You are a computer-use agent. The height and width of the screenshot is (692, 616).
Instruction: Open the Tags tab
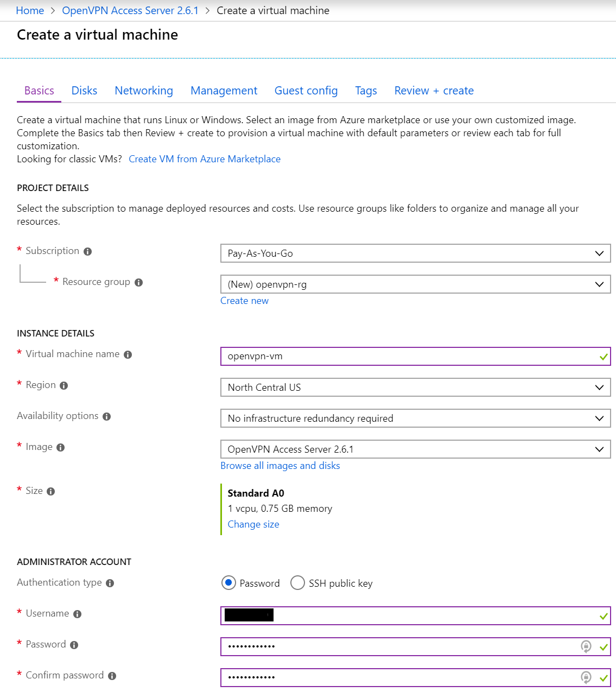[366, 91]
